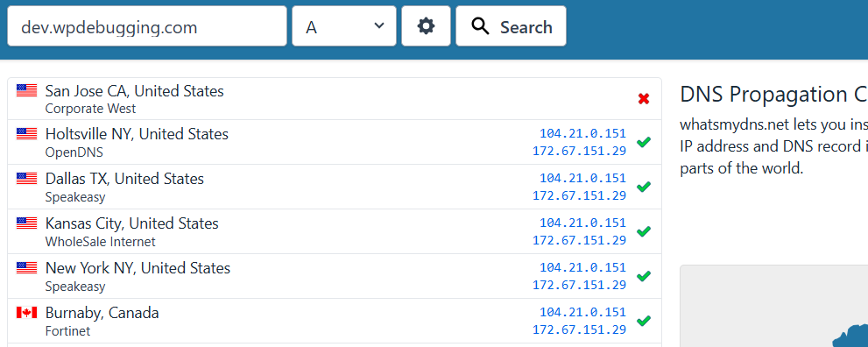This screenshot has height=347, width=868.
Task: Click the green check for Holtsville NY
Action: pyautogui.click(x=643, y=142)
